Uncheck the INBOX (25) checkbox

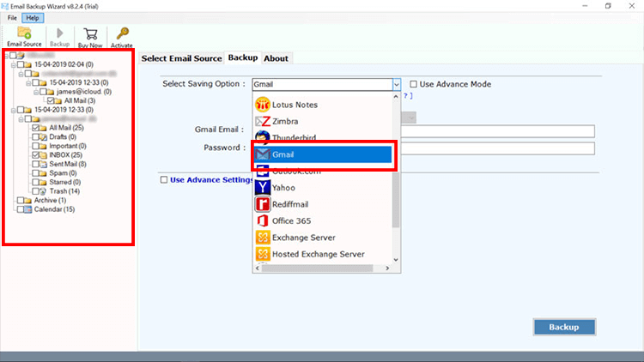pyautogui.click(x=36, y=155)
